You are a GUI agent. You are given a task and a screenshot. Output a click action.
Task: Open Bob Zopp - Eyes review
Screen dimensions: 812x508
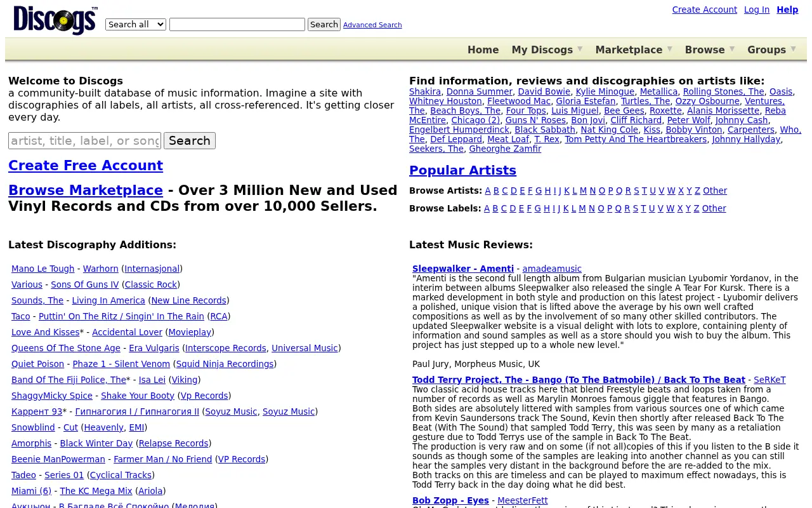click(450, 500)
